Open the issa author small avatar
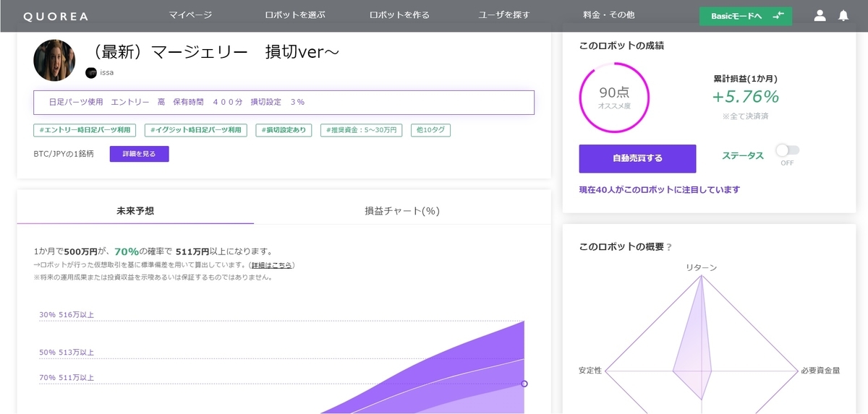 (x=91, y=72)
